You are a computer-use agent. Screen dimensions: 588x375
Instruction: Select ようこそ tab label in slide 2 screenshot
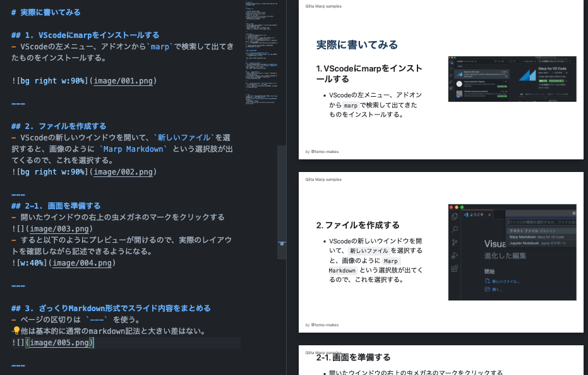(477, 215)
